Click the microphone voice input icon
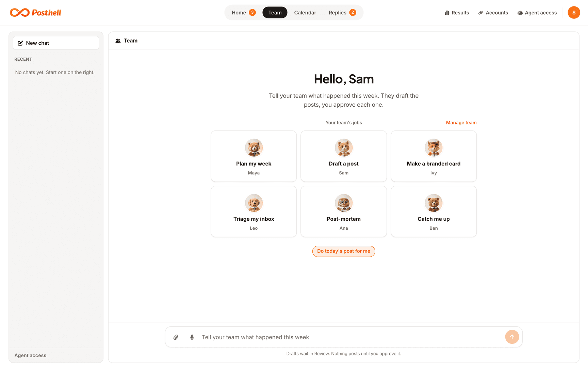Screen dimensions: 588x368 192,337
